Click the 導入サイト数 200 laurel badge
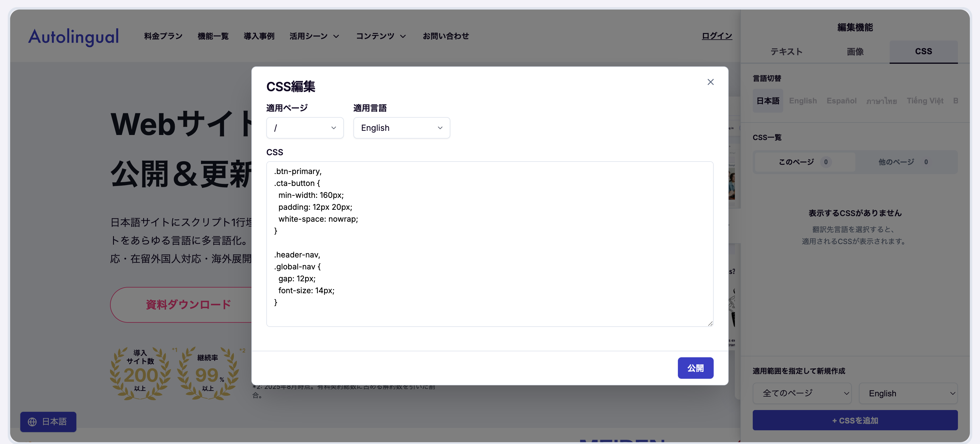The image size is (980, 444). (x=140, y=373)
